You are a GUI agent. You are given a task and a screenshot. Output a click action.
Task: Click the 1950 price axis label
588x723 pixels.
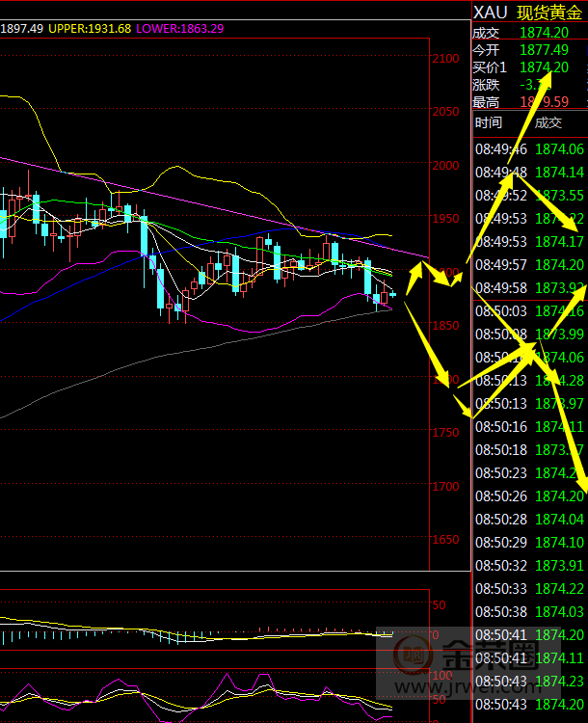[x=446, y=218]
